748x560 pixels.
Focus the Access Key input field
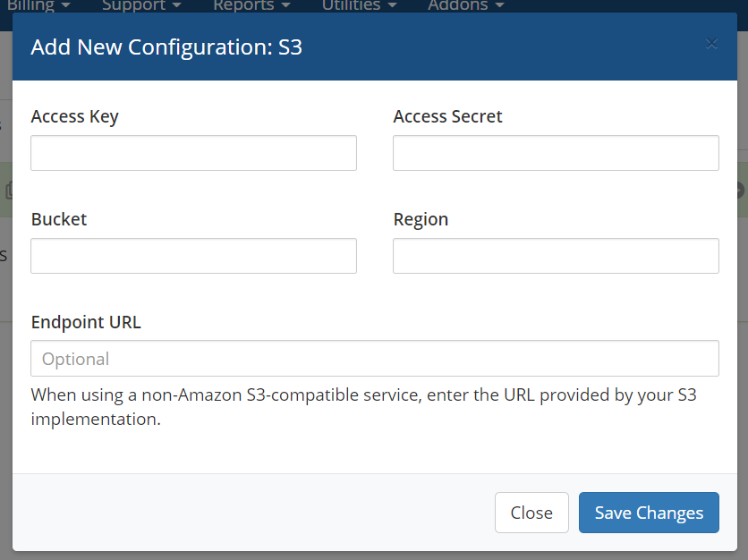[x=193, y=153]
